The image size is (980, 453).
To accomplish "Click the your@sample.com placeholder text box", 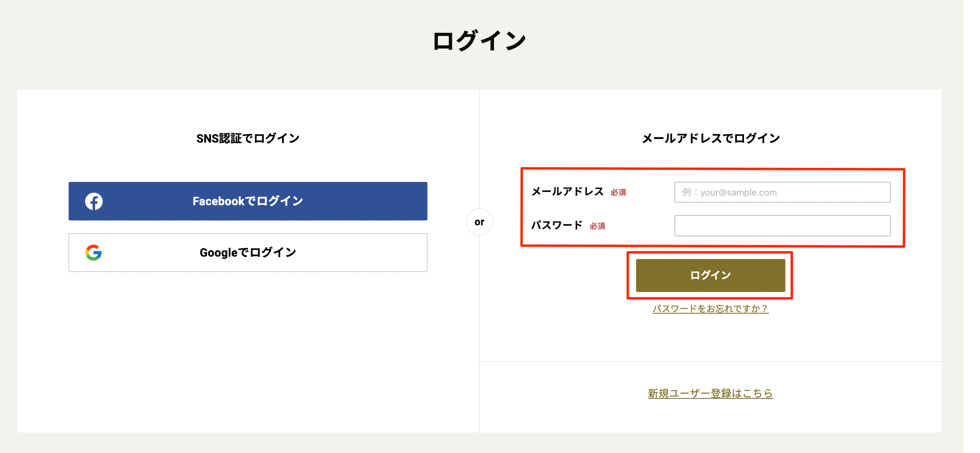I will pyautogui.click(x=782, y=192).
